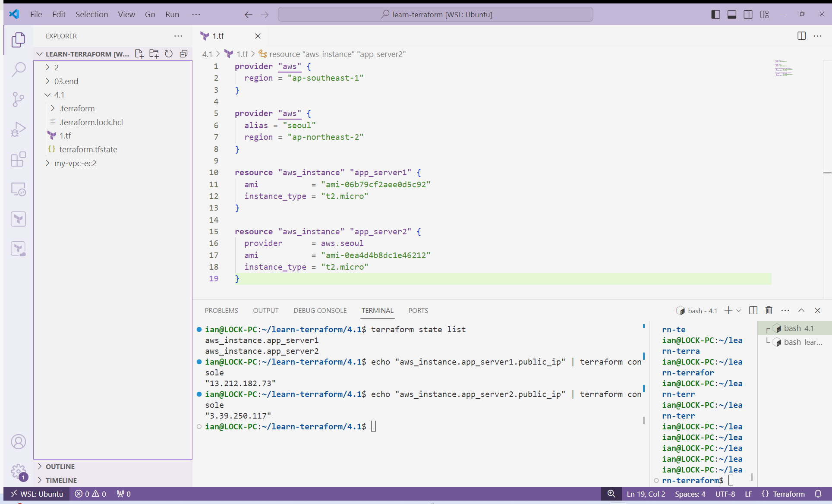The height and width of the screenshot is (504, 832).
Task: Open the new terminal launch profile dropdown
Action: 739,310
